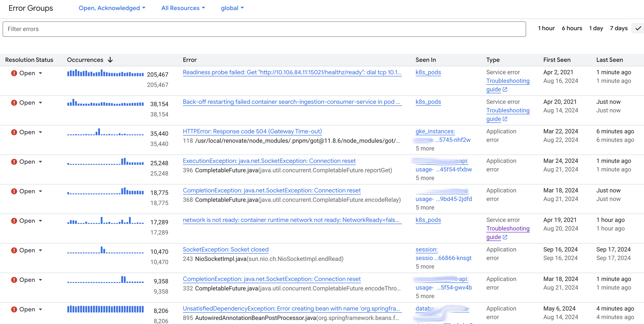Change status of ExecutionException Connection reset row
The height and width of the screenshot is (324, 644).
pyautogui.click(x=40, y=162)
